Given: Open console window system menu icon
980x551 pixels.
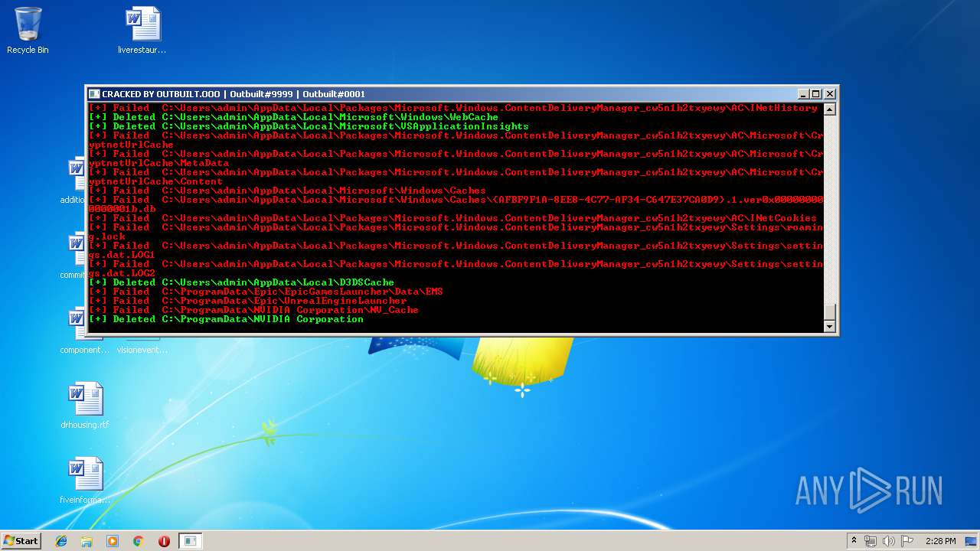Looking at the screenshot, I should (x=94, y=94).
